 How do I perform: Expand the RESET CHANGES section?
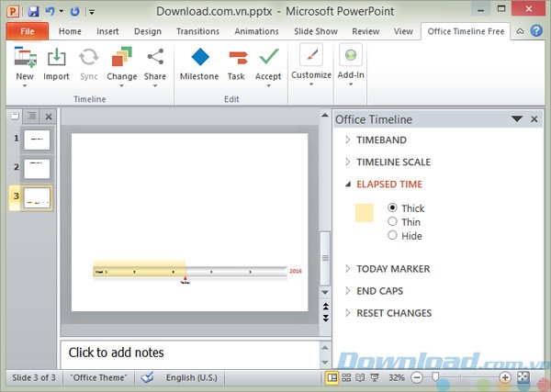[393, 313]
